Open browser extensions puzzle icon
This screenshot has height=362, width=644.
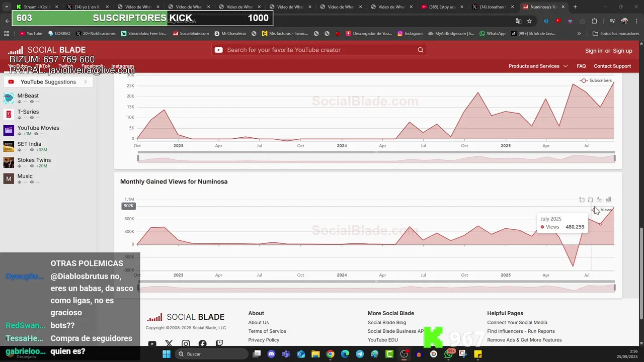(594, 21)
